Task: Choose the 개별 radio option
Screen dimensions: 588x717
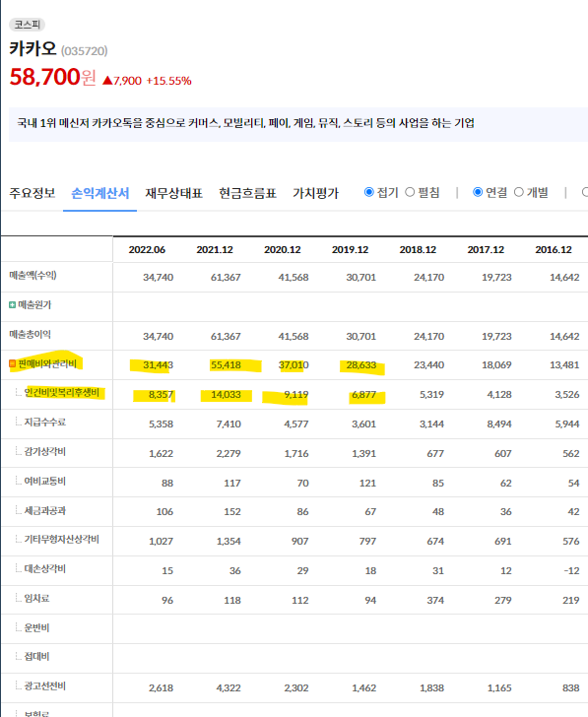Action: [x=518, y=192]
